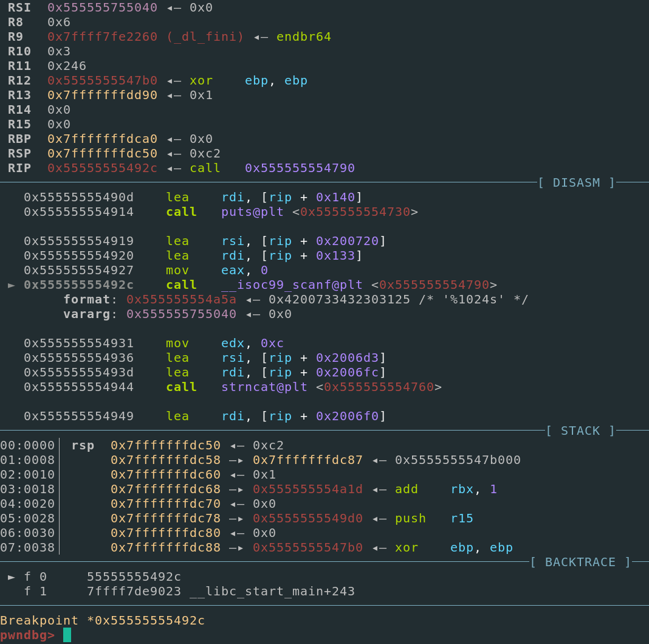The width and height of the screenshot is (649, 644).
Task: Click the __libc_start_main+243 backtrace frame
Action: pyautogui.click(x=272, y=591)
